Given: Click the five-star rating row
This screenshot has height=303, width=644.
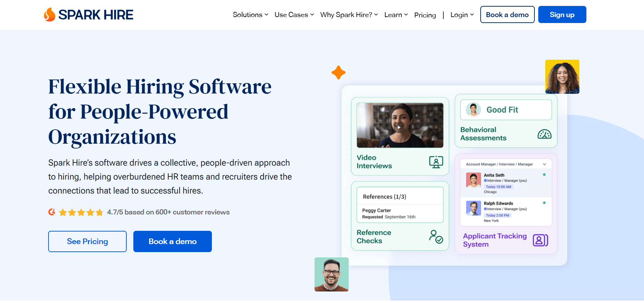Looking at the screenshot, I should pyautogui.click(x=81, y=212).
